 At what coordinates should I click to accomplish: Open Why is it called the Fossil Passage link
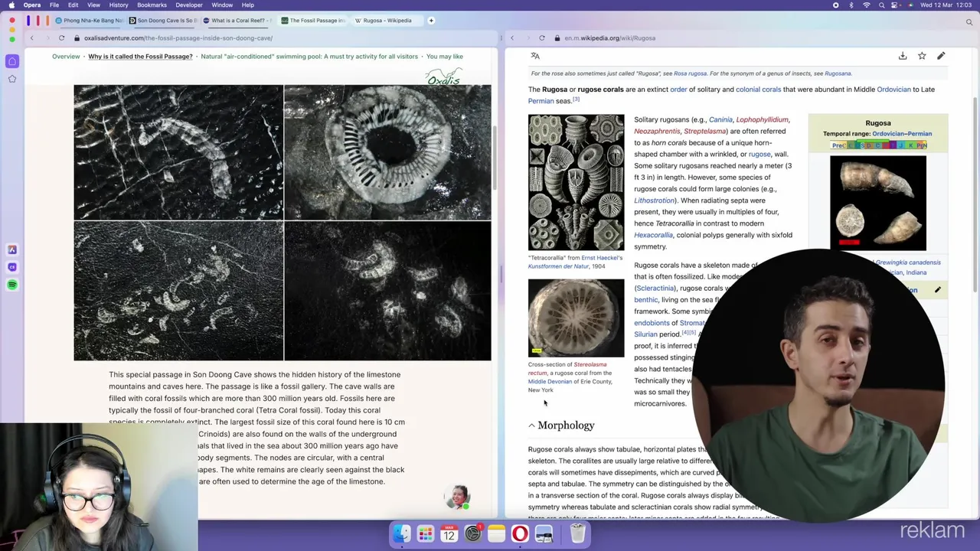coord(140,57)
